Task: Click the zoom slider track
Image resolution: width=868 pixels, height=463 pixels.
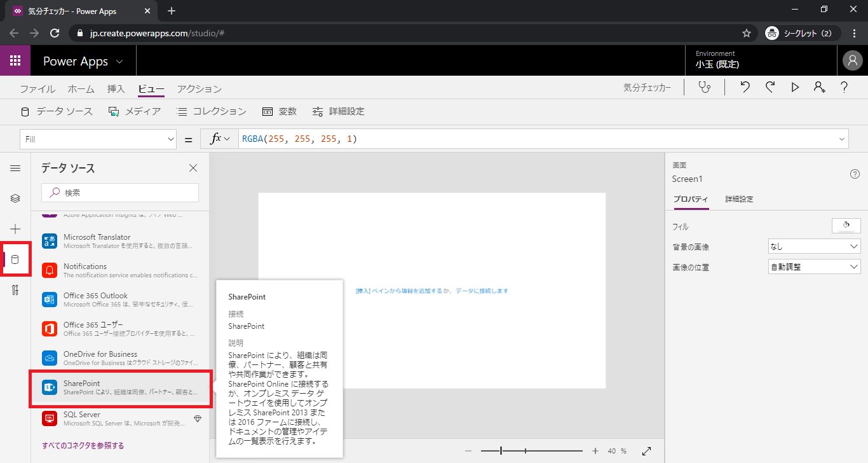Action: (531, 451)
